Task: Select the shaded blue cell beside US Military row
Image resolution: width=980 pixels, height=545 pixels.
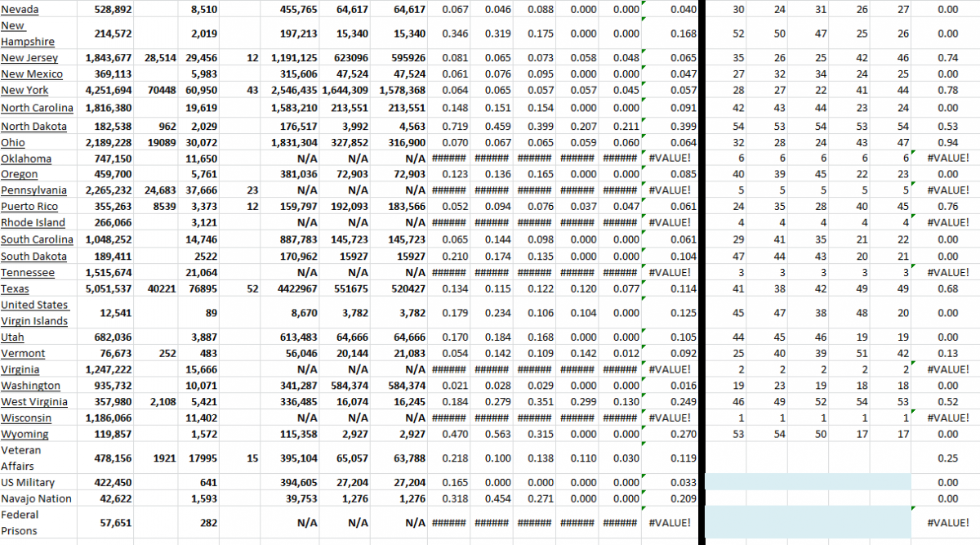Action: (x=808, y=482)
